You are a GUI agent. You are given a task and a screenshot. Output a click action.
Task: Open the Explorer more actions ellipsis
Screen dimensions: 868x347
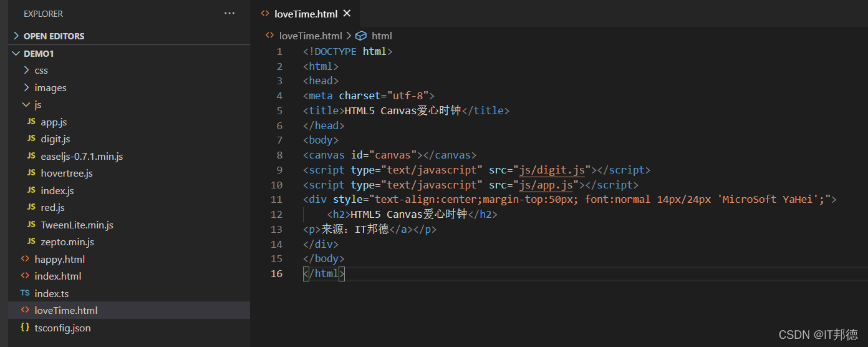[229, 13]
